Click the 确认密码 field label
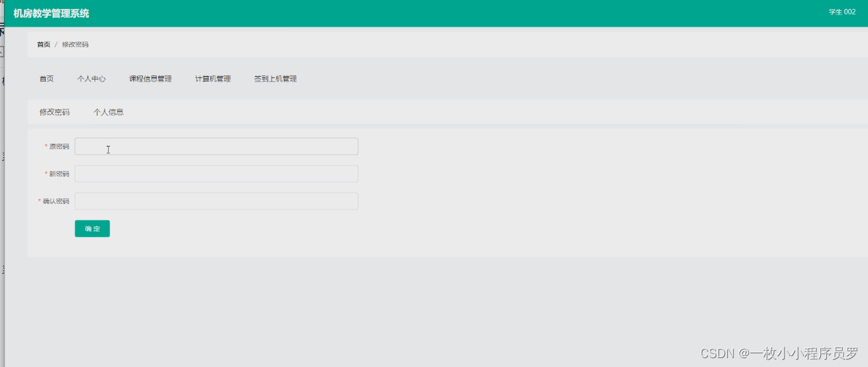This screenshot has height=367, width=868. pos(55,201)
